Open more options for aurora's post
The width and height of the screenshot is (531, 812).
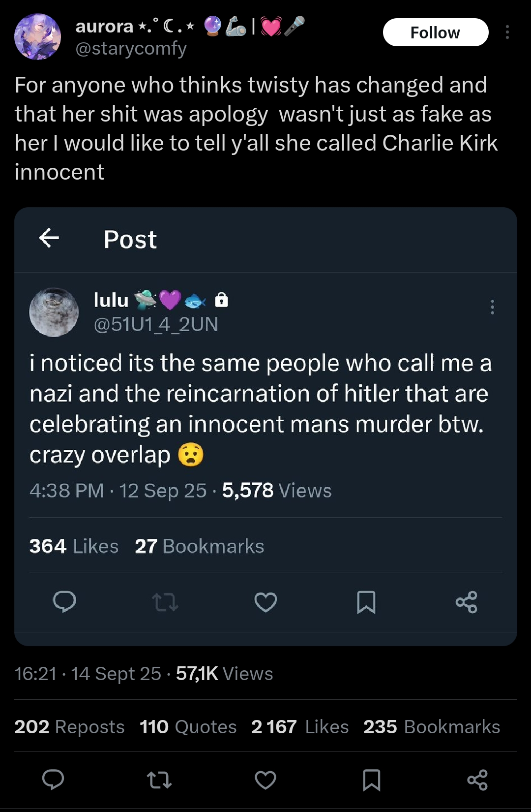click(x=507, y=32)
